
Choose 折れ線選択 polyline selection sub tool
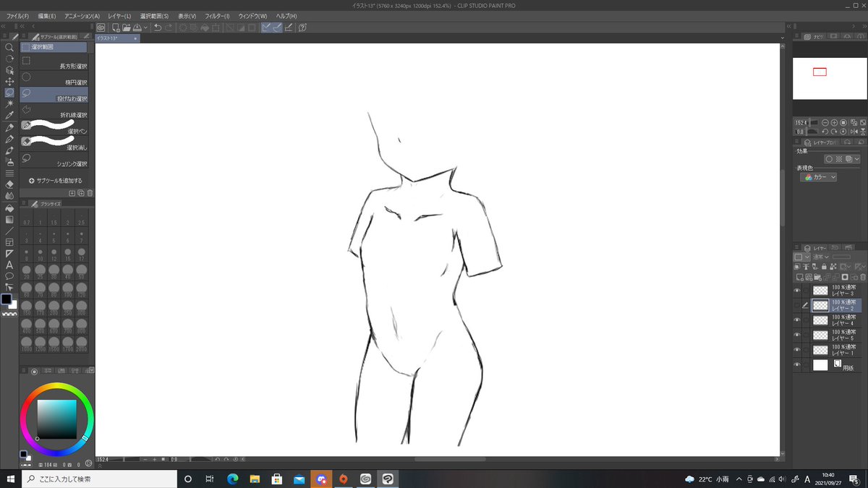(x=54, y=111)
